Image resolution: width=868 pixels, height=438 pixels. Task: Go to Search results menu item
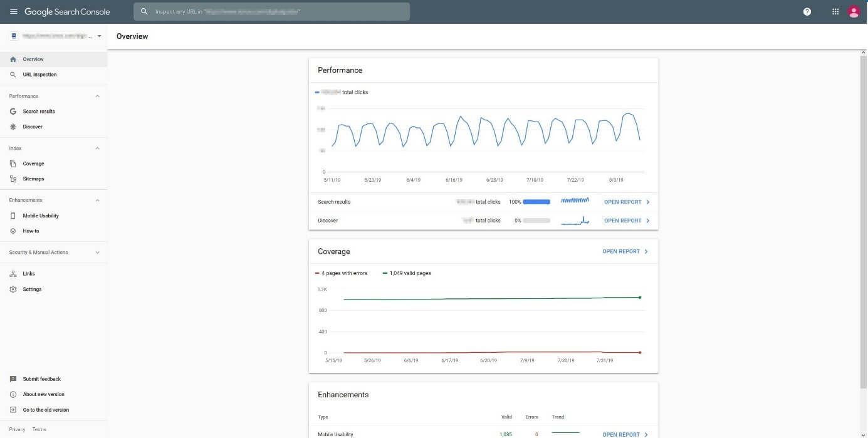click(x=39, y=112)
